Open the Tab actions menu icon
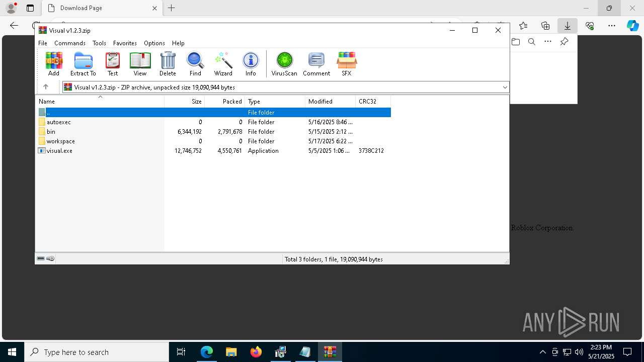Viewport: 644px width, 362px height. click(30, 8)
